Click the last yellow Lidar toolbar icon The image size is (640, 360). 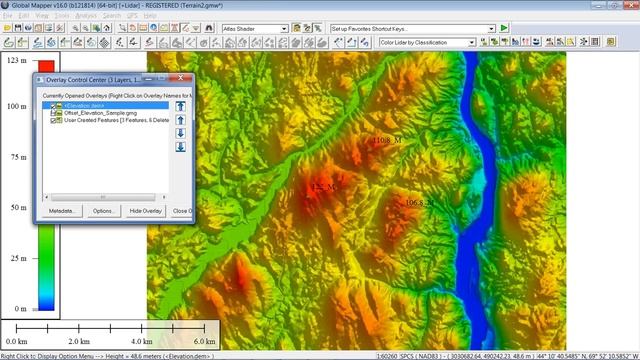[611, 42]
